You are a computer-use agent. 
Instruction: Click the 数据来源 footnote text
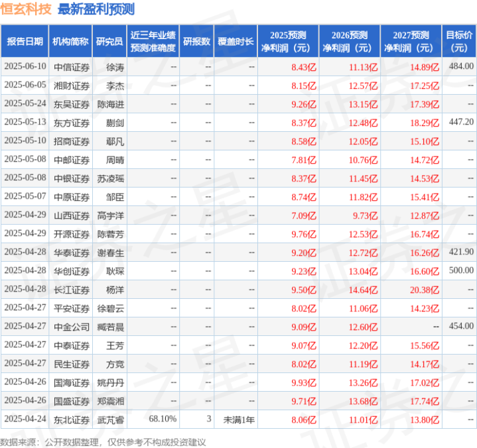tap(103, 442)
